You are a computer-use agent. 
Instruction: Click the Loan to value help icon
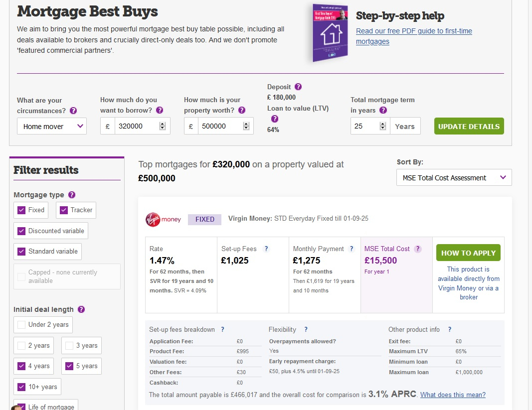pos(274,119)
